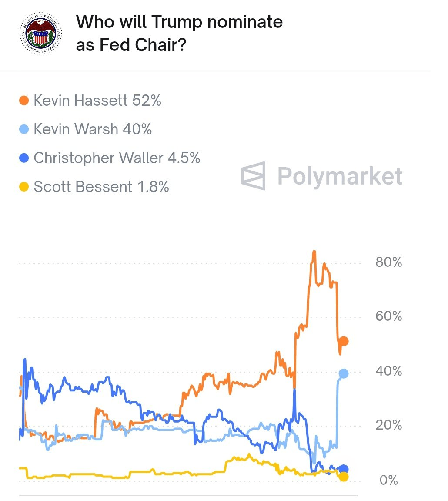Screen dimensions: 448x501
Task: Click the dark blue dot beside Christopher Waller
Action: [24, 158]
